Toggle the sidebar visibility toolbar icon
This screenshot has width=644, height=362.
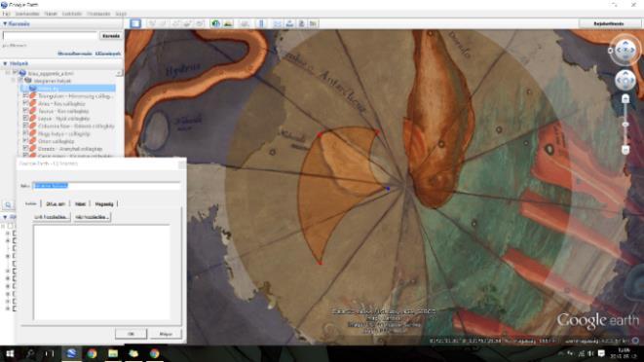pos(135,23)
